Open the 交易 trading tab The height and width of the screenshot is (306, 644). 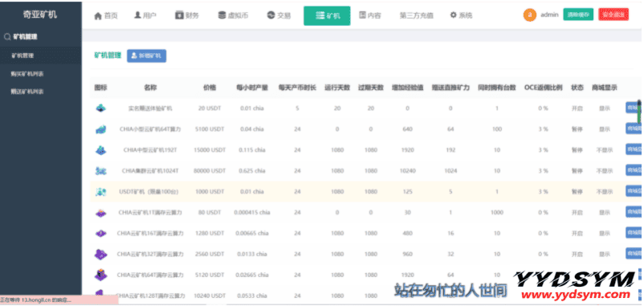[x=279, y=15]
